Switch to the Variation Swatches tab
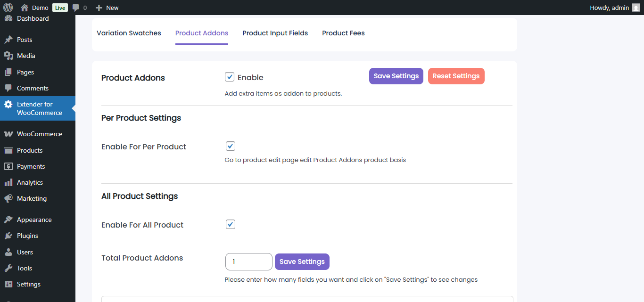The height and width of the screenshot is (302, 644). click(x=129, y=33)
